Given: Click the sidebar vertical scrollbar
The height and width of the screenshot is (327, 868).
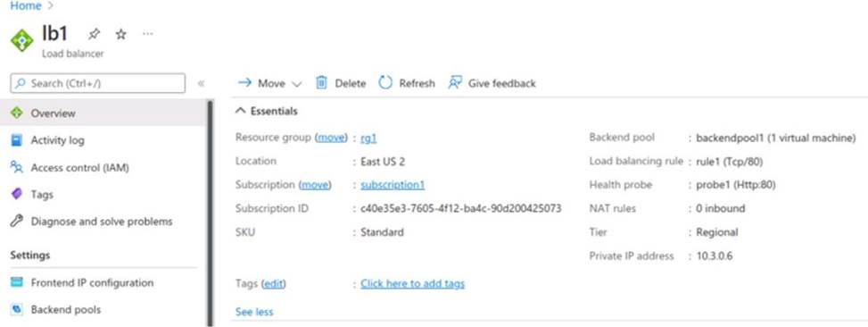Looking at the screenshot, I should coord(211,214).
